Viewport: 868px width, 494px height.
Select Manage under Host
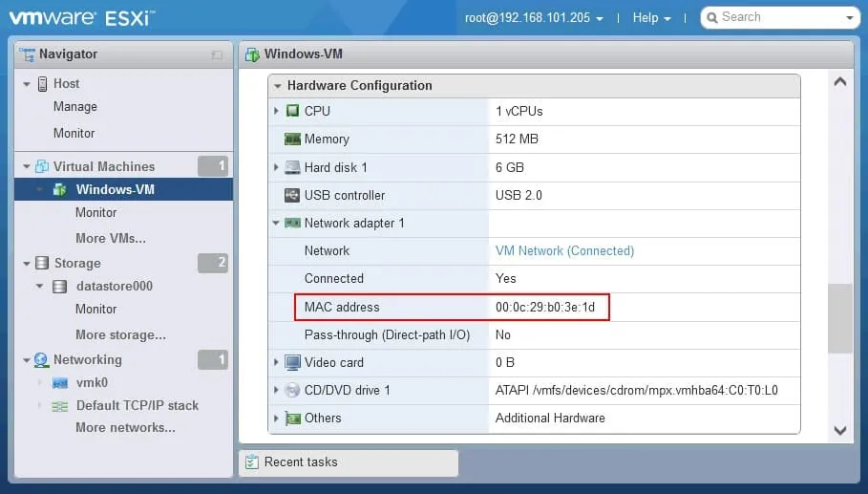[x=74, y=107]
